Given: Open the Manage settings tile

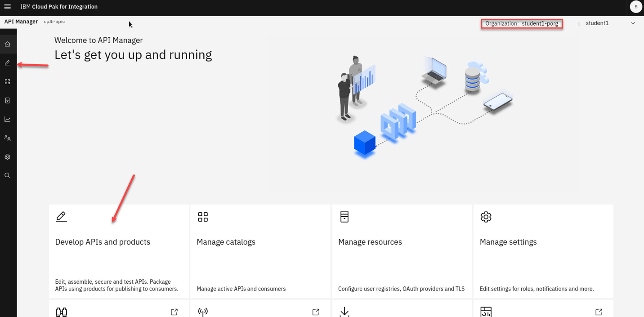Looking at the screenshot, I should click(543, 251).
